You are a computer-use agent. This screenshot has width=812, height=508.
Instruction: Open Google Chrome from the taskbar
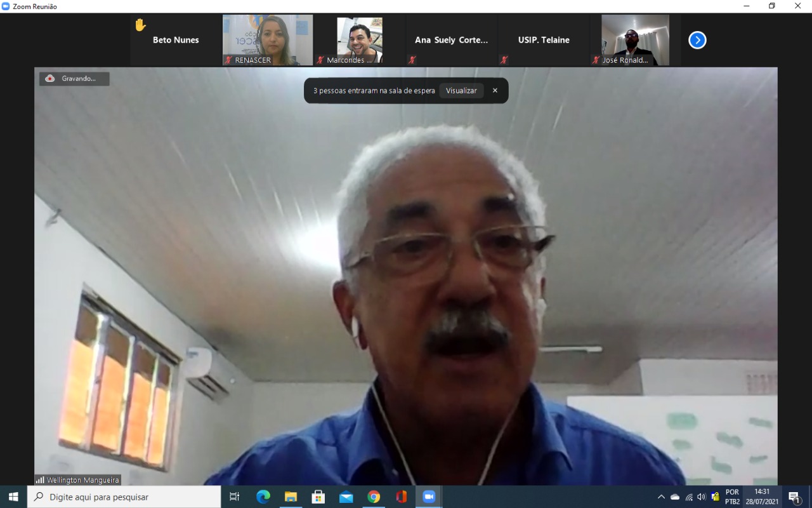[x=374, y=497]
